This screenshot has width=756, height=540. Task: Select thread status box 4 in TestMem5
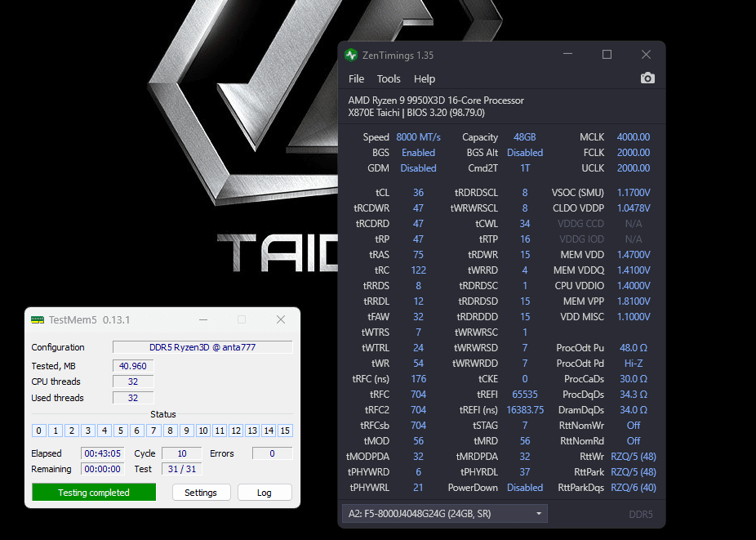click(105, 431)
